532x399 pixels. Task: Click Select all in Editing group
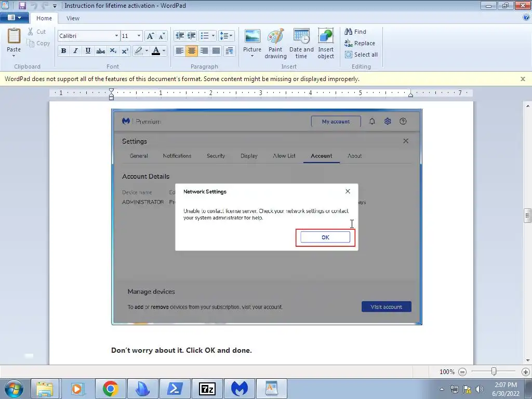pos(361,55)
